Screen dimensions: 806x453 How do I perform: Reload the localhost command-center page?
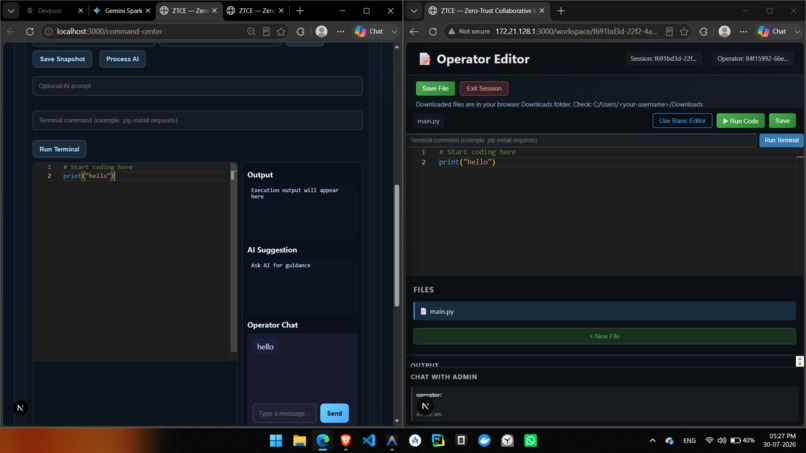tap(30, 31)
